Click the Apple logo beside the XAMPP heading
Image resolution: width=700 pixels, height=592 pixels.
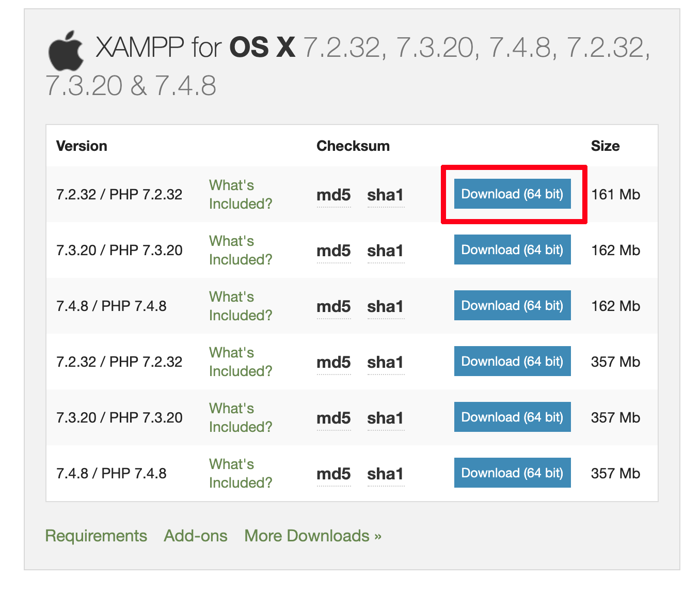click(x=66, y=50)
